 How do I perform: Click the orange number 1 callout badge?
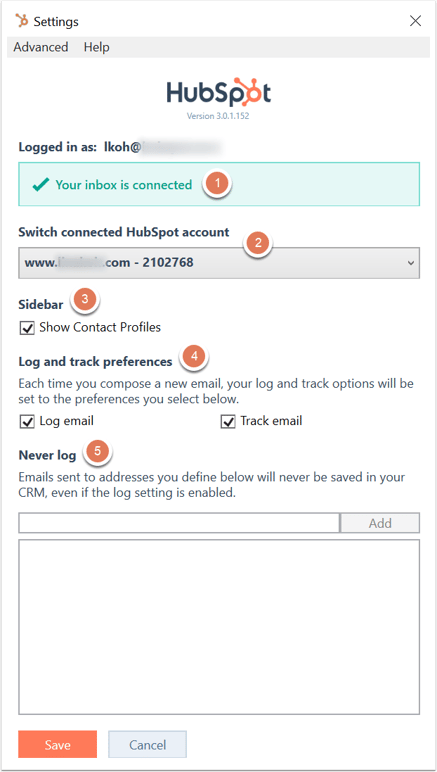click(218, 185)
